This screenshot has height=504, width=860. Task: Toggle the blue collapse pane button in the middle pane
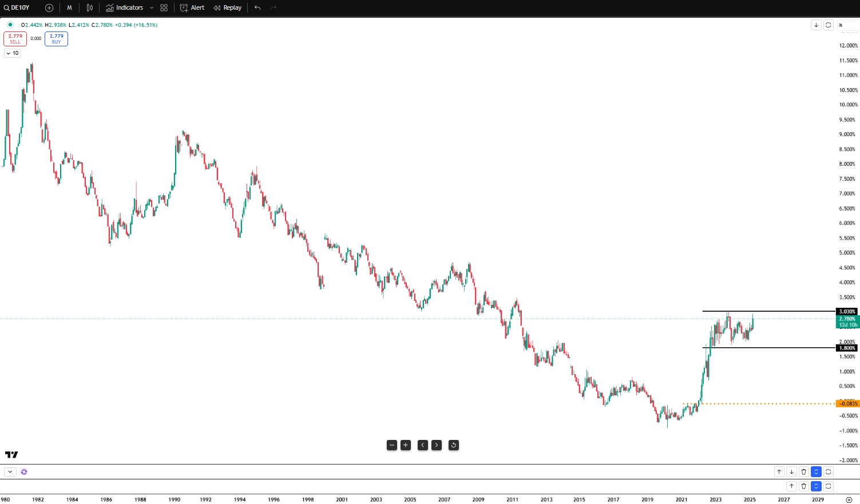(x=816, y=471)
